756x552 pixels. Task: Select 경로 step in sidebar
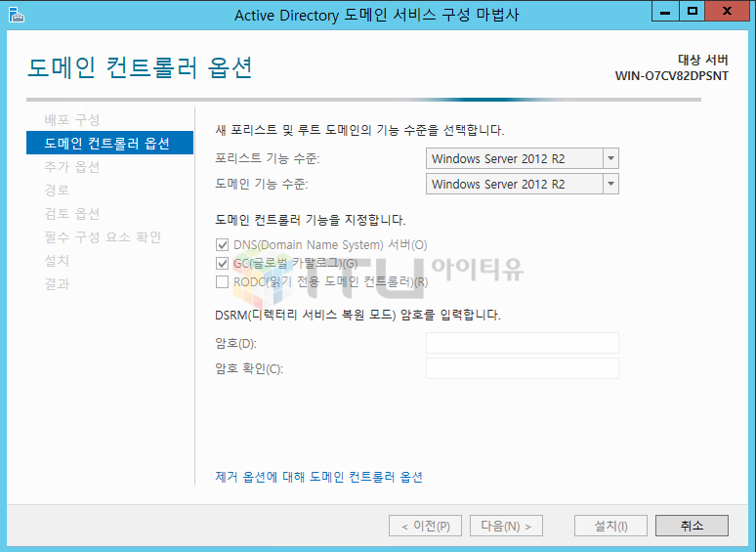click(57, 190)
